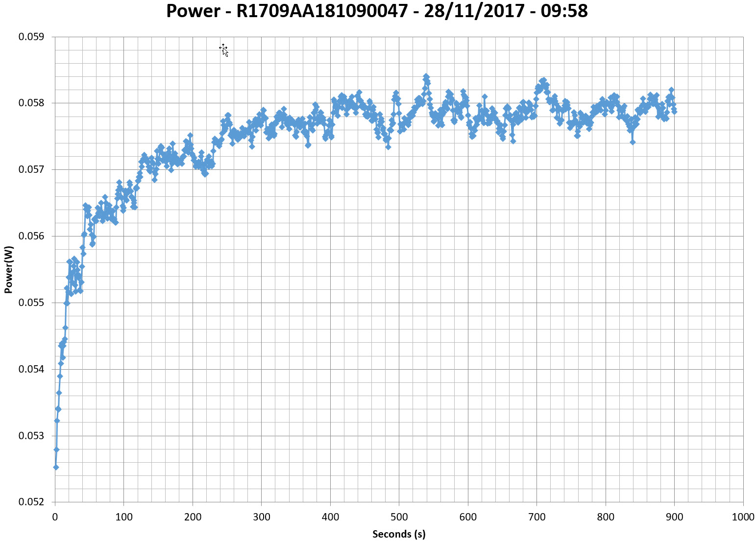Viewport: 756px width, 542px height.
Task: Select the lowest first data point marker
Action: [56, 467]
